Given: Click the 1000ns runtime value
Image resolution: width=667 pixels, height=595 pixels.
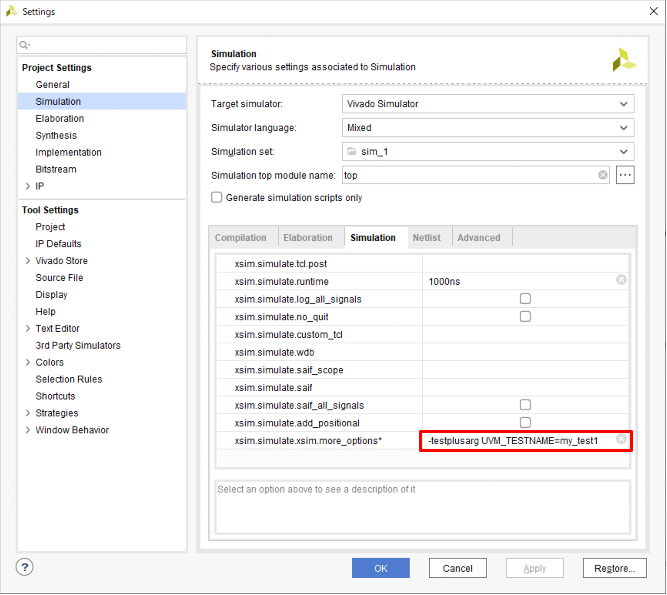Looking at the screenshot, I should [x=445, y=282].
